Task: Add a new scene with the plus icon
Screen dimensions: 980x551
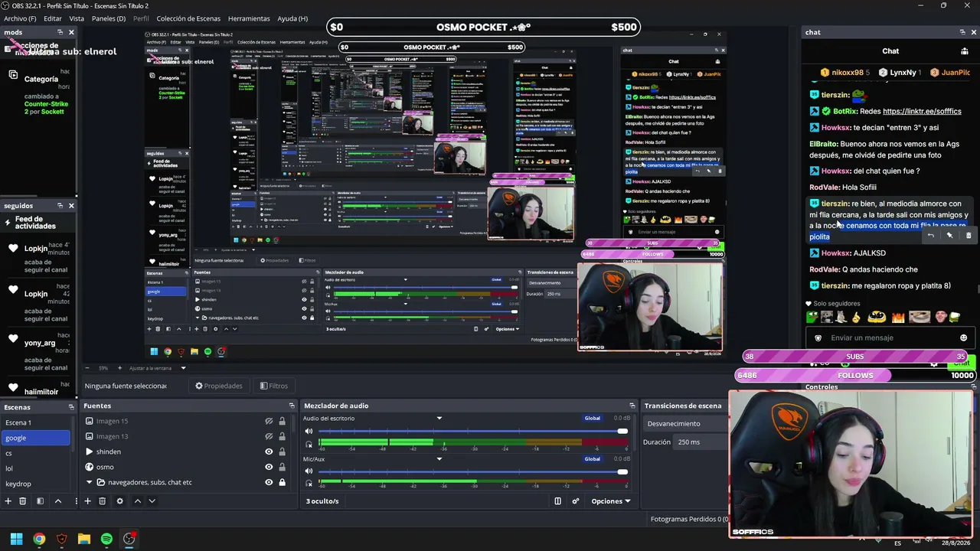Action: click(8, 501)
